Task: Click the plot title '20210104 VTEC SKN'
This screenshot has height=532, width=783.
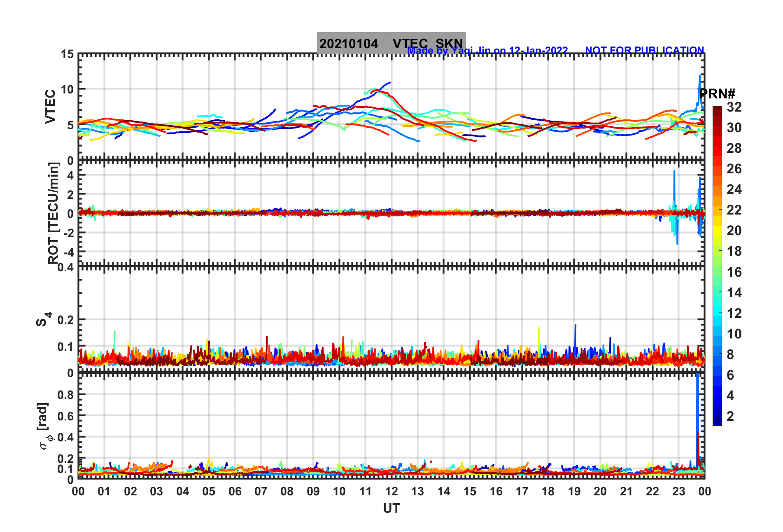Action: (x=391, y=43)
